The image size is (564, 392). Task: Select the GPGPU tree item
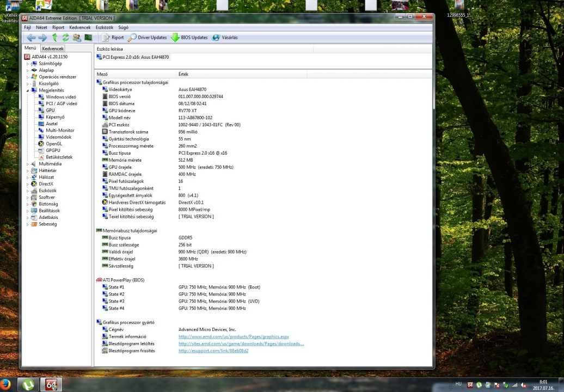coord(53,150)
